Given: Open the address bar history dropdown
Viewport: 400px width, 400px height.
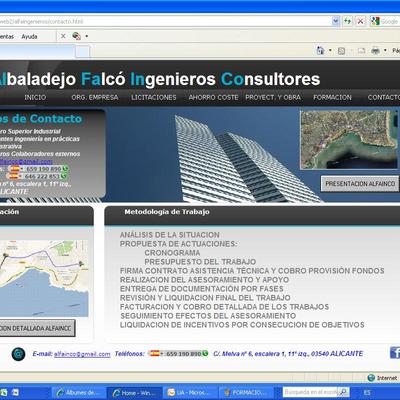Looking at the screenshot, I should (x=336, y=21).
